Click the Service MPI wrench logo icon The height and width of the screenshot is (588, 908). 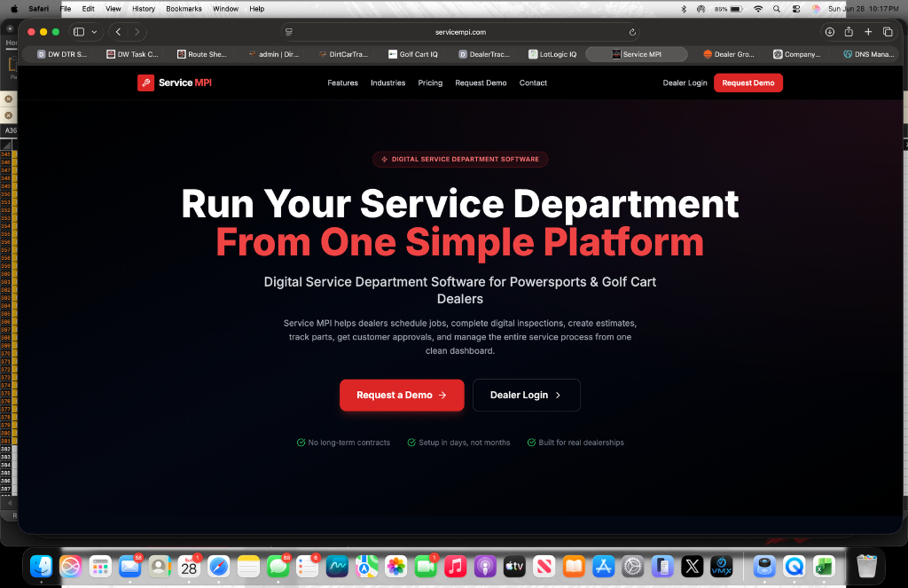point(146,82)
